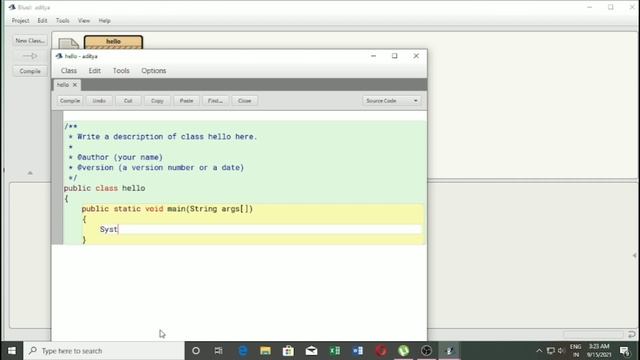Open the Source Code view dropdown
The width and height of the screenshot is (640, 360).
click(391, 100)
